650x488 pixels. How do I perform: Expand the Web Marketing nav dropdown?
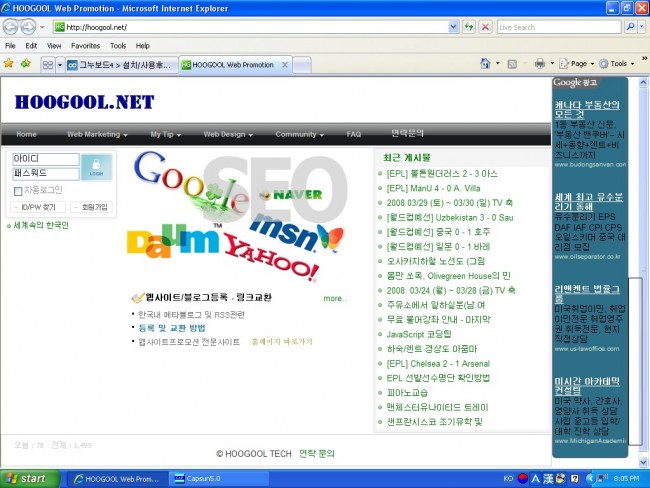pyautogui.click(x=97, y=134)
